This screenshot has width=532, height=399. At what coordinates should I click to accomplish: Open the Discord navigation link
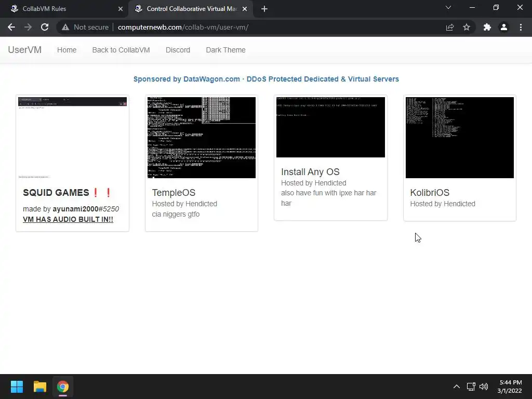click(x=178, y=50)
